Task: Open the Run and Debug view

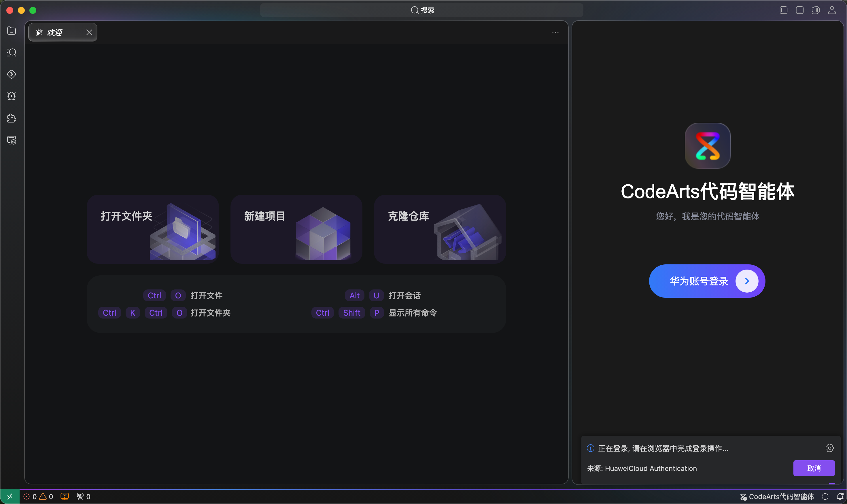Action: click(12, 96)
